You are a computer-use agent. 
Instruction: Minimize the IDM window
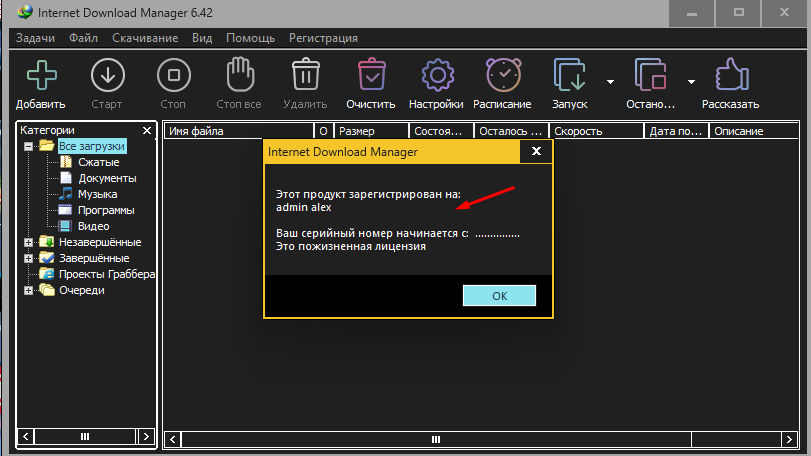[692, 13]
